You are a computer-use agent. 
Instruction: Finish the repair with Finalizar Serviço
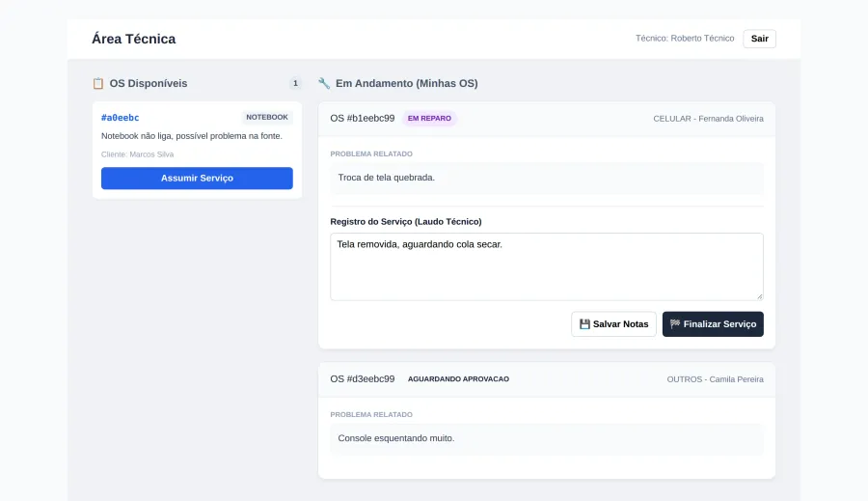pyautogui.click(x=713, y=324)
